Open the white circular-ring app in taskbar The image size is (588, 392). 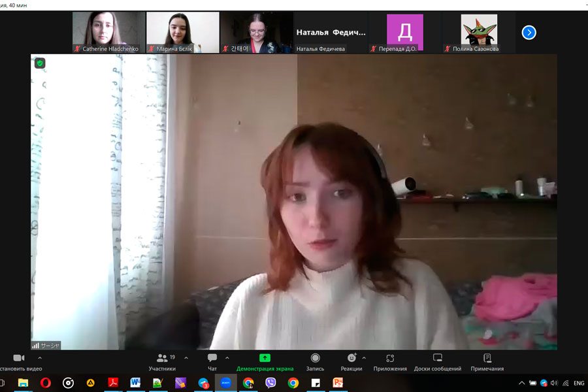click(68, 383)
